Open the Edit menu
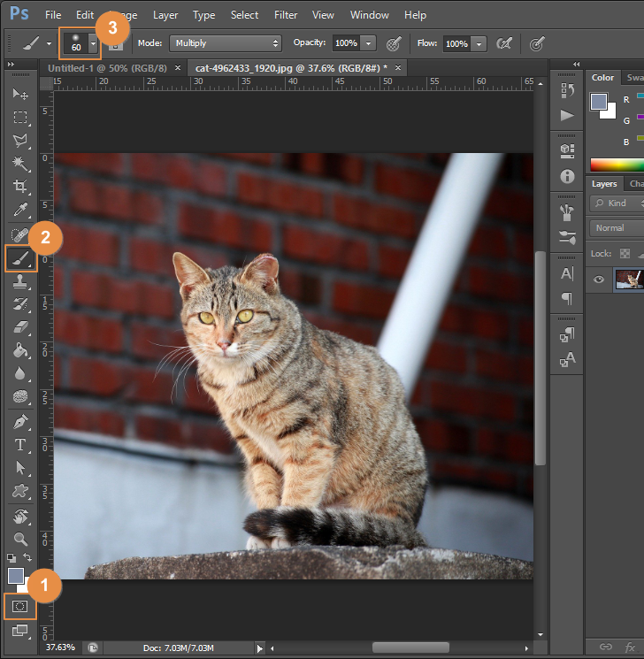Viewport: 644px width, 659px height. (85, 15)
